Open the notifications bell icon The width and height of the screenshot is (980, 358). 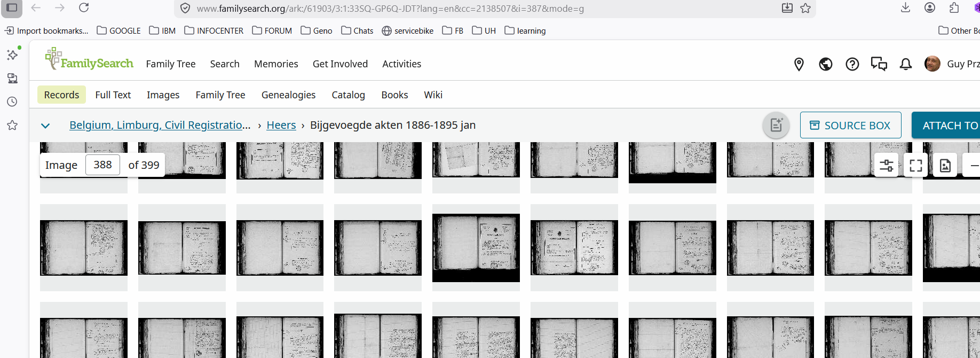pos(906,64)
